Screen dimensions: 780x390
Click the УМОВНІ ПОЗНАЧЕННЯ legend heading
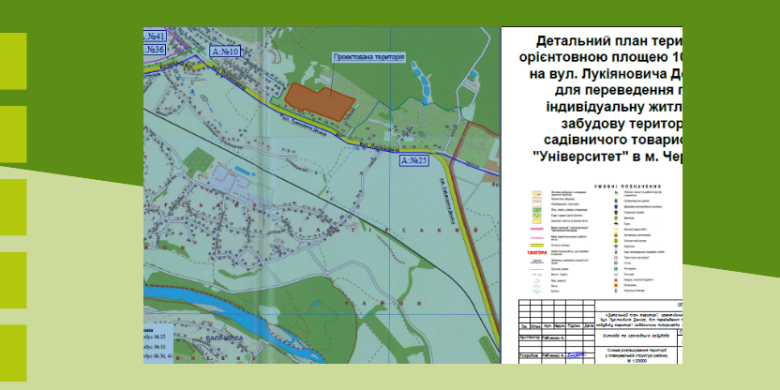coord(628,187)
